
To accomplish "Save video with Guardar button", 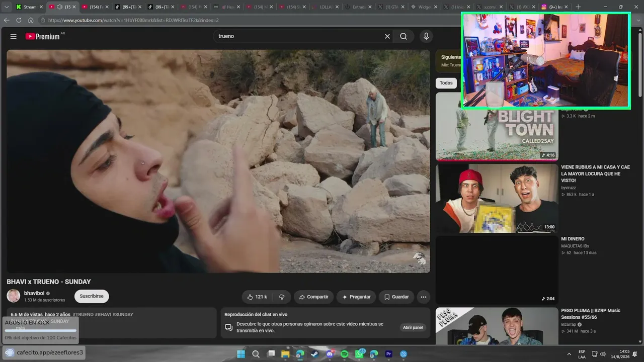I will (x=396, y=297).
